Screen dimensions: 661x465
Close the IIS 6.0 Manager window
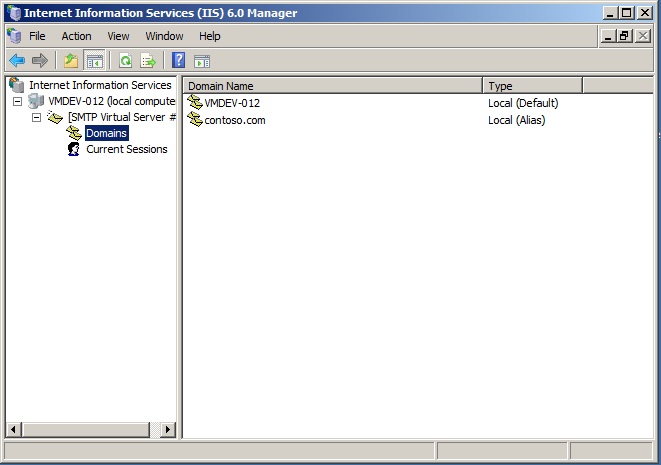tap(645, 13)
